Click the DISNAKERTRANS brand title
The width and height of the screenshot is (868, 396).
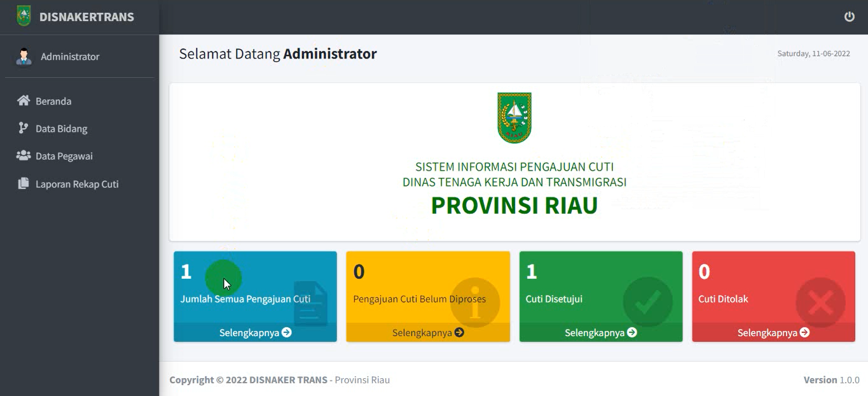[x=86, y=17]
